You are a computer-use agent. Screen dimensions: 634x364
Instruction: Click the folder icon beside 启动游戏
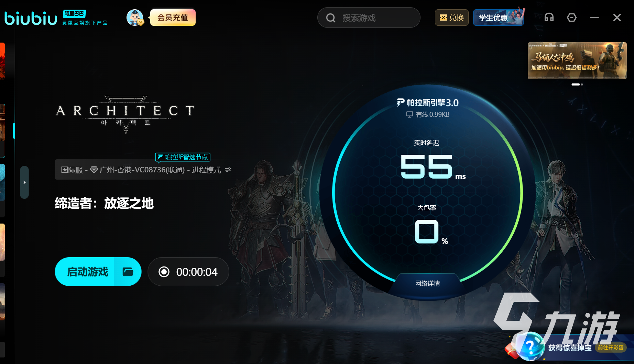(x=128, y=272)
